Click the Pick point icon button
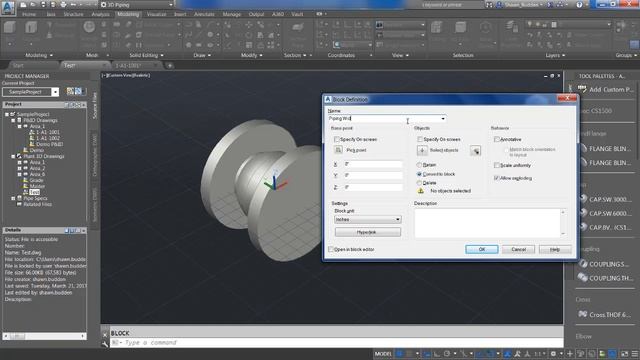 (338, 150)
